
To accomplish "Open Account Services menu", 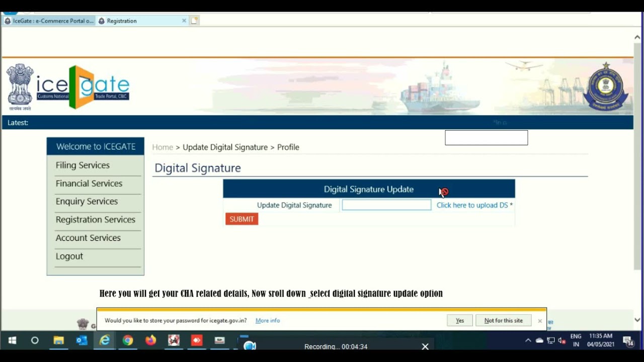I will [88, 238].
